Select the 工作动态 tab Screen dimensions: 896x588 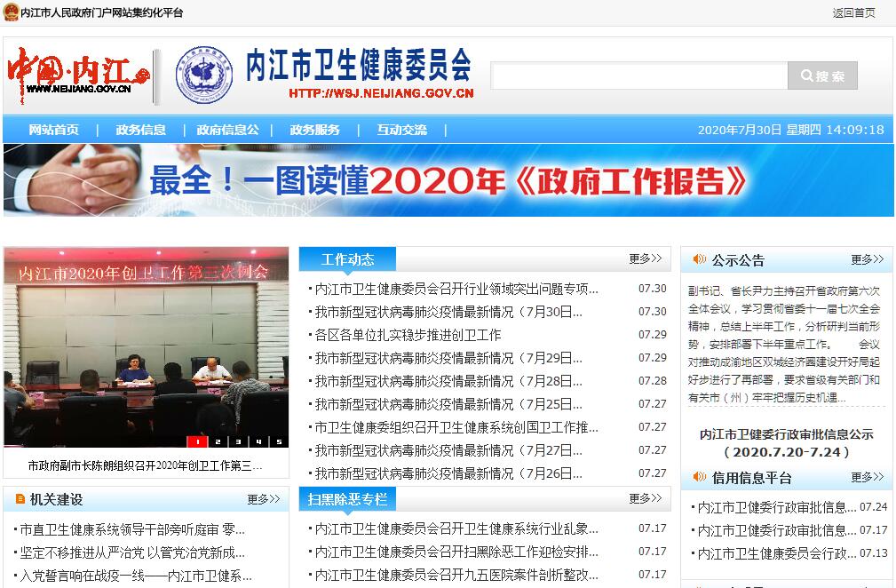(x=347, y=259)
